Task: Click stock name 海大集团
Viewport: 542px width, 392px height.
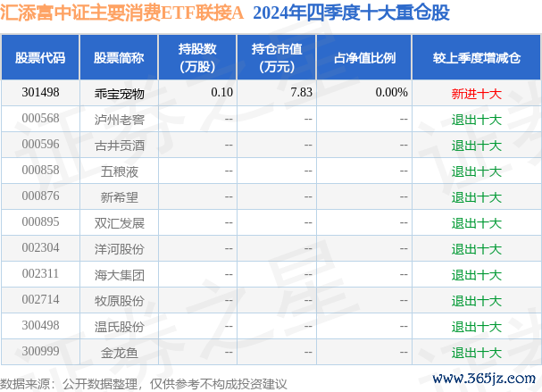Action: coord(120,275)
